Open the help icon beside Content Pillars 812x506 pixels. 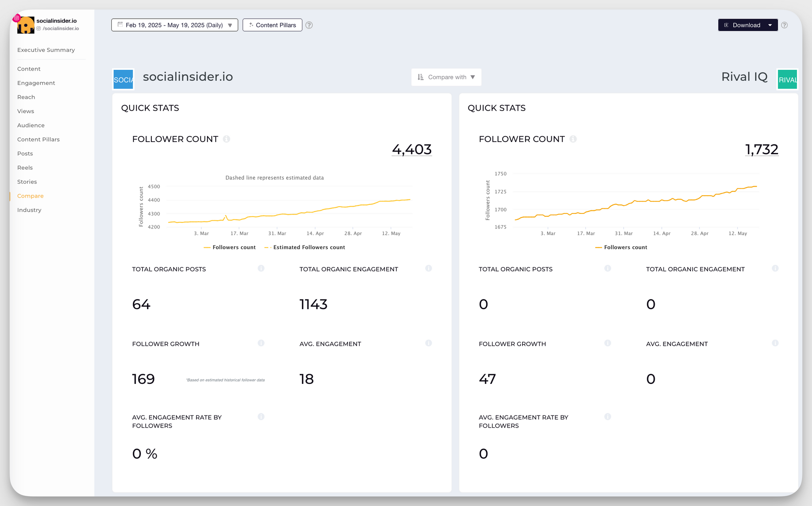pyautogui.click(x=309, y=25)
